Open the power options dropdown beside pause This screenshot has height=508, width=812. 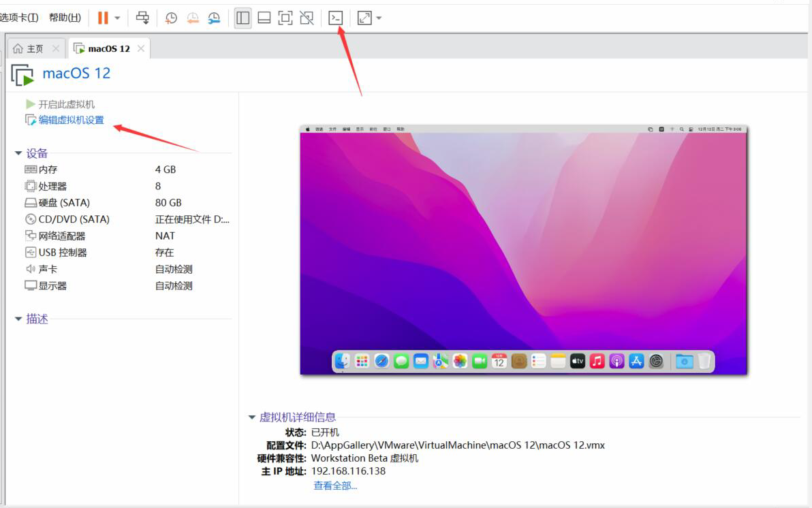click(118, 18)
